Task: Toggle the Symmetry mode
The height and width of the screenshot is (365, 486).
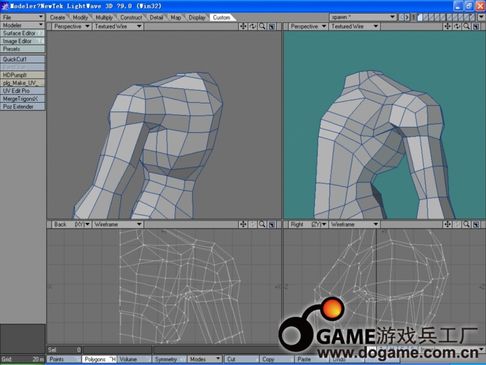Action: coord(169,359)
